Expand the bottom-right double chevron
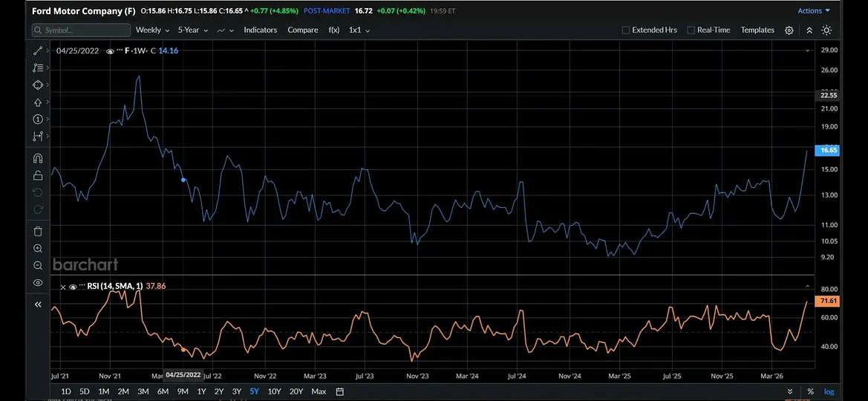Viewport: 868px width, 401px height. [790, 391]
